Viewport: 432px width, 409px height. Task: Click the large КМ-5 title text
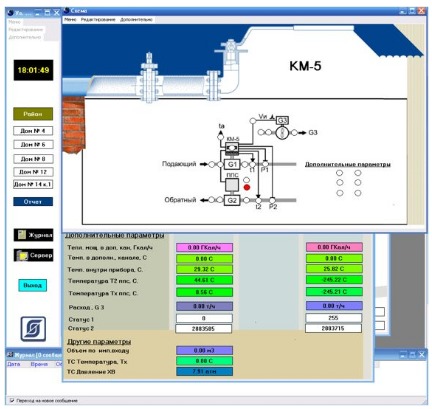(305, 66)
